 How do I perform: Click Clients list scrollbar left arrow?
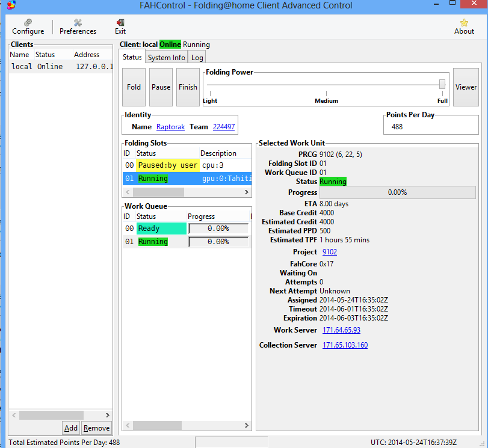14,416
